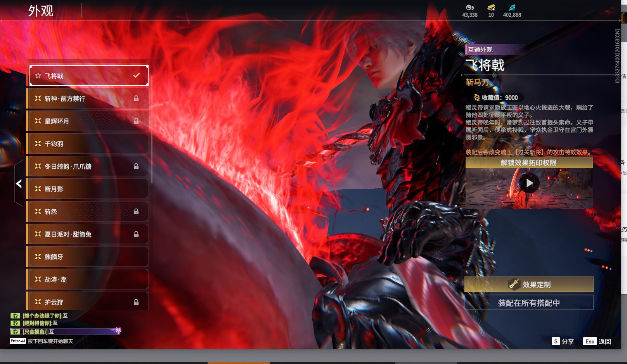The height and width of the screenshot is (364, 627).
Task: Click the weapon icon beside 麒麟牙
Action: pyautogui.click(x=38, y=257)
